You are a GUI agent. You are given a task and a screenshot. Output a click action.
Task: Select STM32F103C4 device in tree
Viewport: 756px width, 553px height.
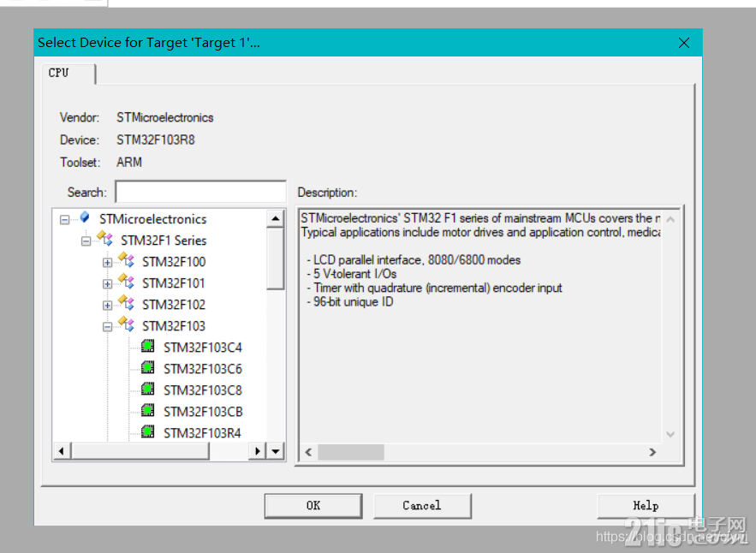point(203,348)
